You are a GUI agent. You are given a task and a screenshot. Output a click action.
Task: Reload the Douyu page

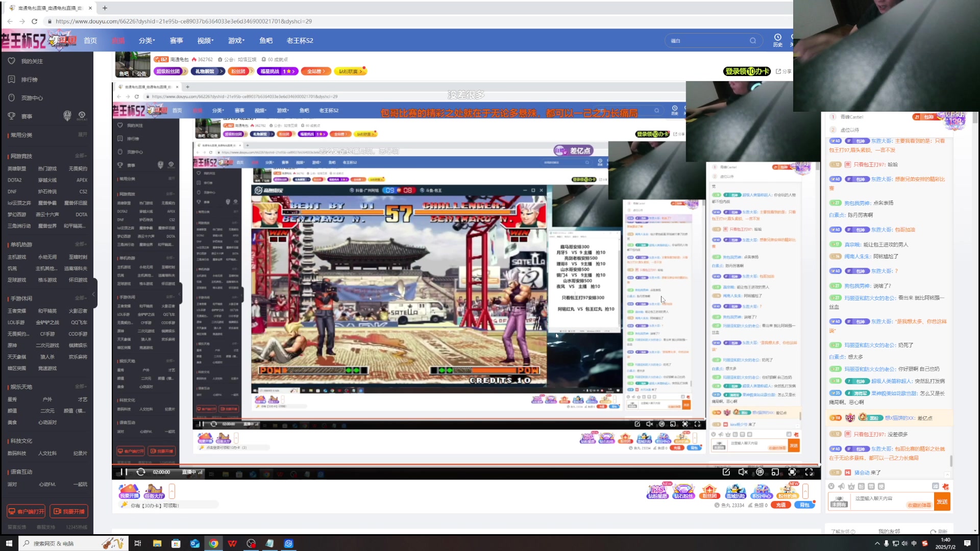[x=34, y=21]
